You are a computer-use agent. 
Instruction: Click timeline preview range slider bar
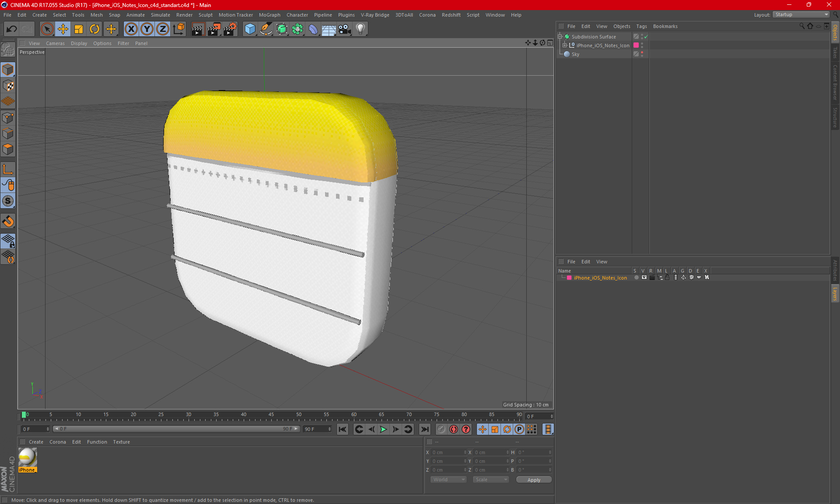click(176, 429)
